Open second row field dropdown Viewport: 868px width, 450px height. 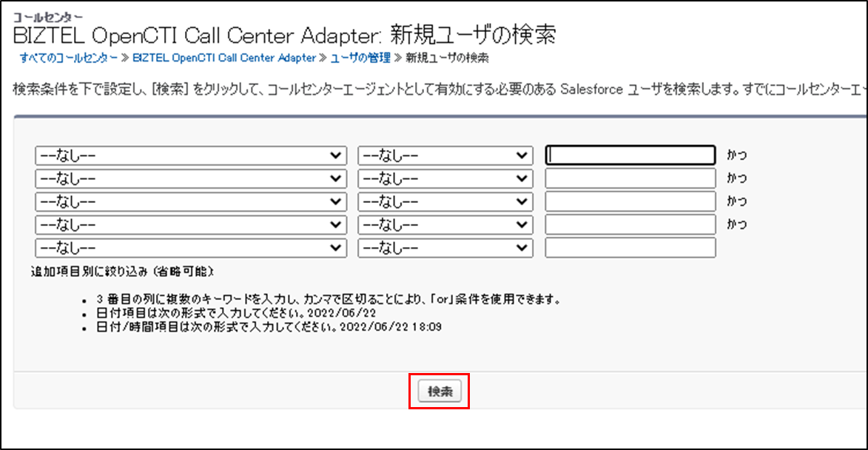(191, 179)
